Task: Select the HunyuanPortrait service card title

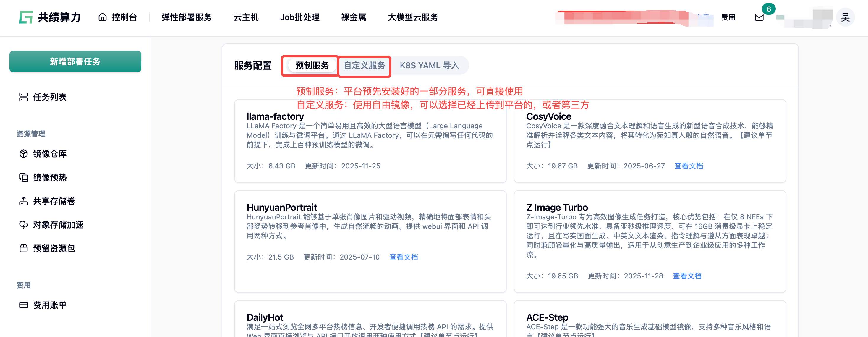Action: click(282, 207)
